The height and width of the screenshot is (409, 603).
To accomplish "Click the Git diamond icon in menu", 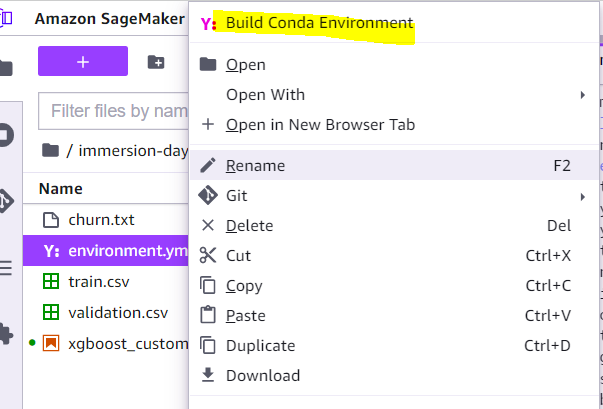I will click(x=208, y=195).
